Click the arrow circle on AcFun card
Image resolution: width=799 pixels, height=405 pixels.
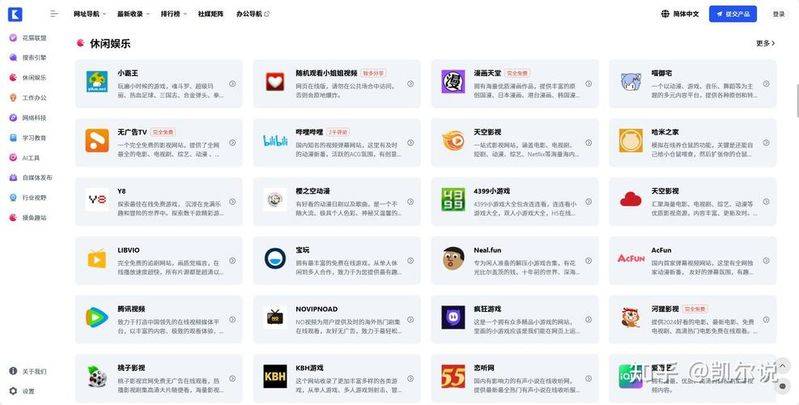coord(766,260)
